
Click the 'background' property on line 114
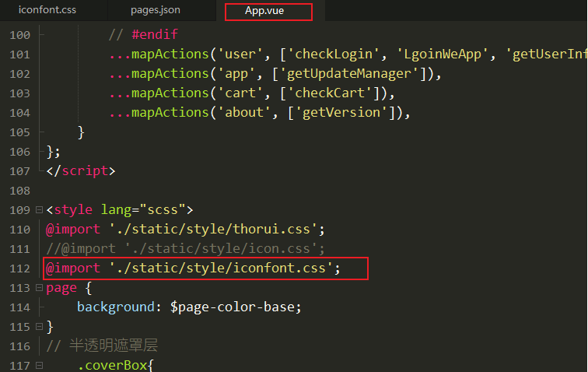[x=116, y=307]
